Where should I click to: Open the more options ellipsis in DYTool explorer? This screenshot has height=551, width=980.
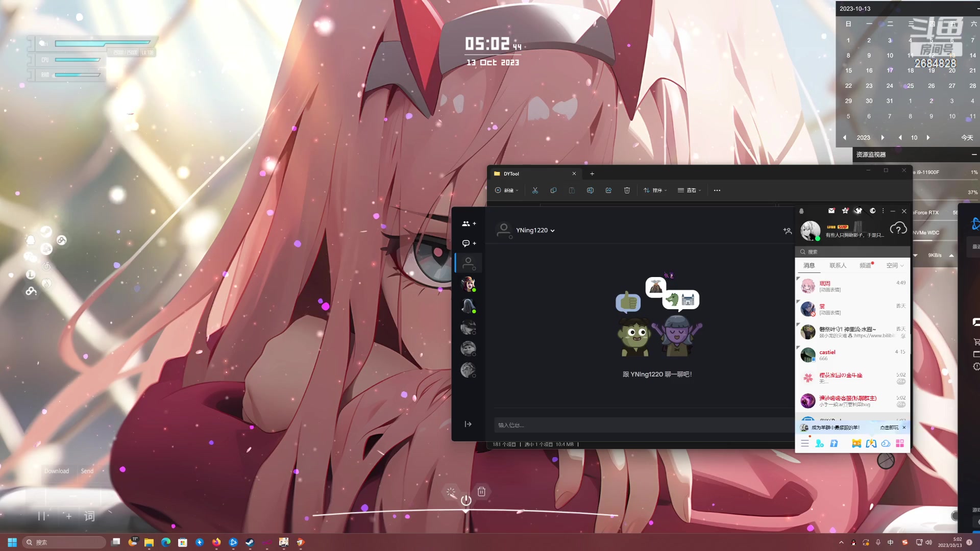[x=717, y=190]
